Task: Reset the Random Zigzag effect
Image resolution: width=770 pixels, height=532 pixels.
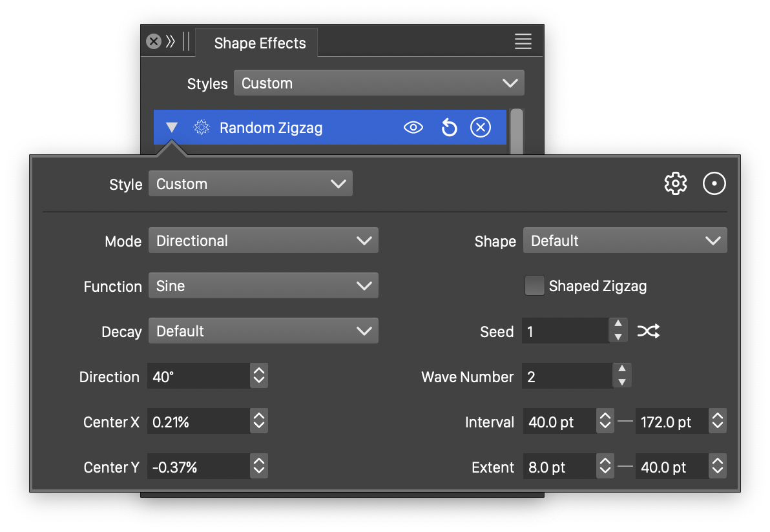Action: point(449,128)
